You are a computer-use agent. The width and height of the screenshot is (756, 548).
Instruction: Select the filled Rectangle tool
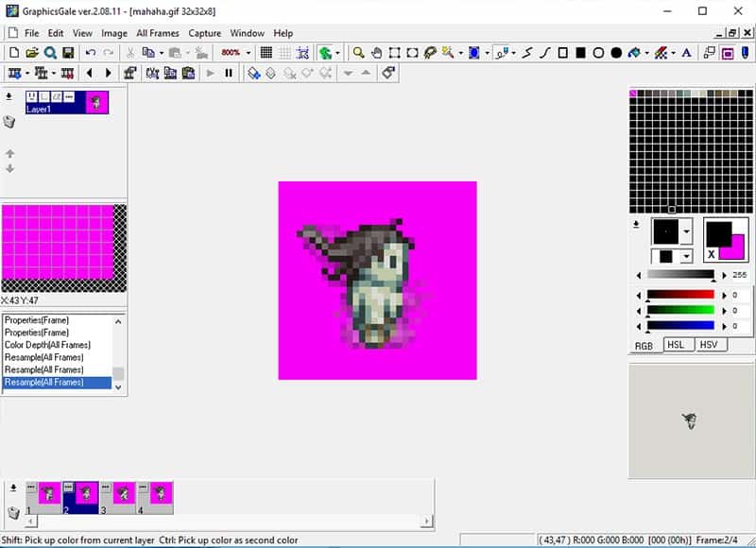(580, 53)
